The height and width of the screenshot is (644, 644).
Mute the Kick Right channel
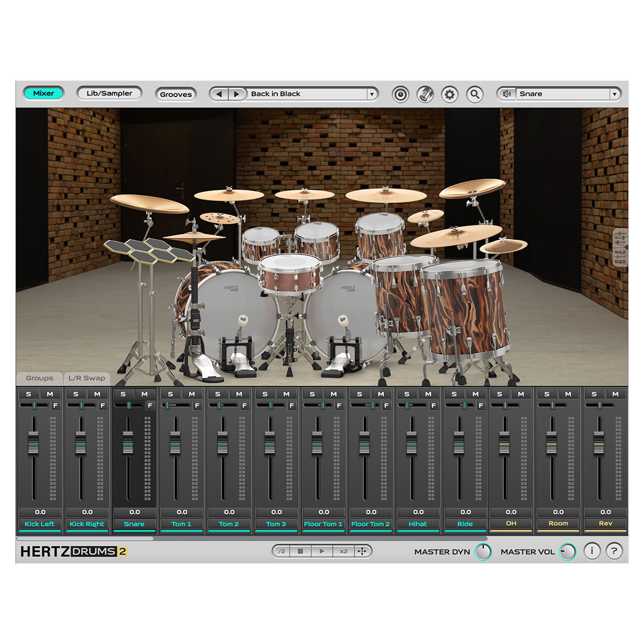click(x=97, y=394)
